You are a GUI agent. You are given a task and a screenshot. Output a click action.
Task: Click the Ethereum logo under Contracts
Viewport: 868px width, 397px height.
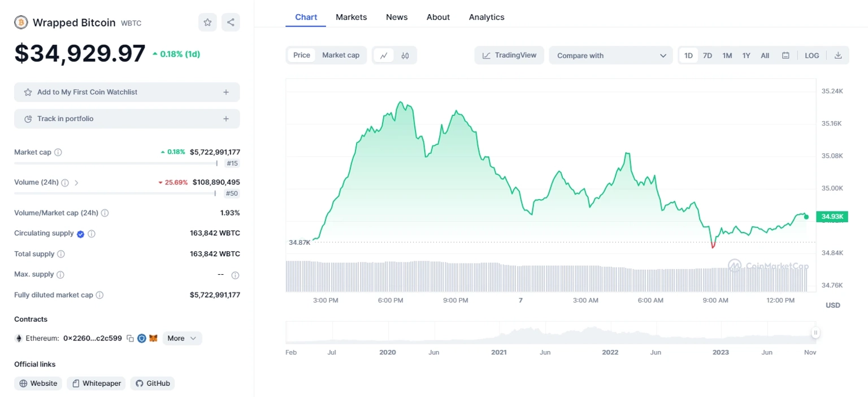click(18, 338)
